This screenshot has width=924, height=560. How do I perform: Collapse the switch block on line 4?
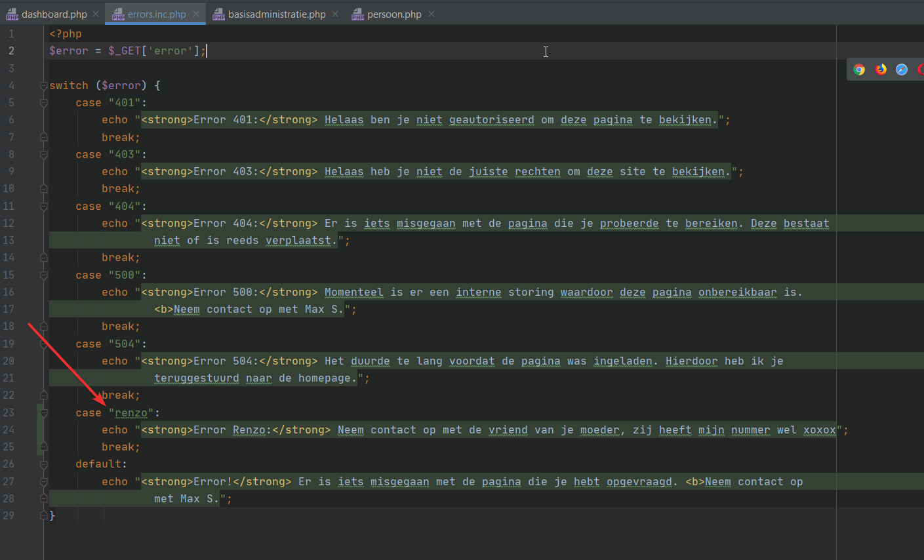(43, 86)
